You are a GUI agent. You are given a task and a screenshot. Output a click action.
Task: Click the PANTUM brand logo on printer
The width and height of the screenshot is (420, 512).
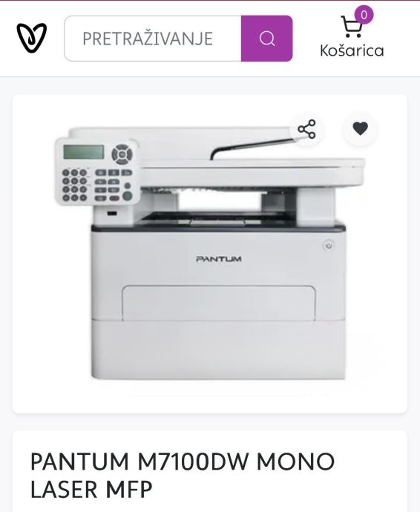click(x=219, y=259)
